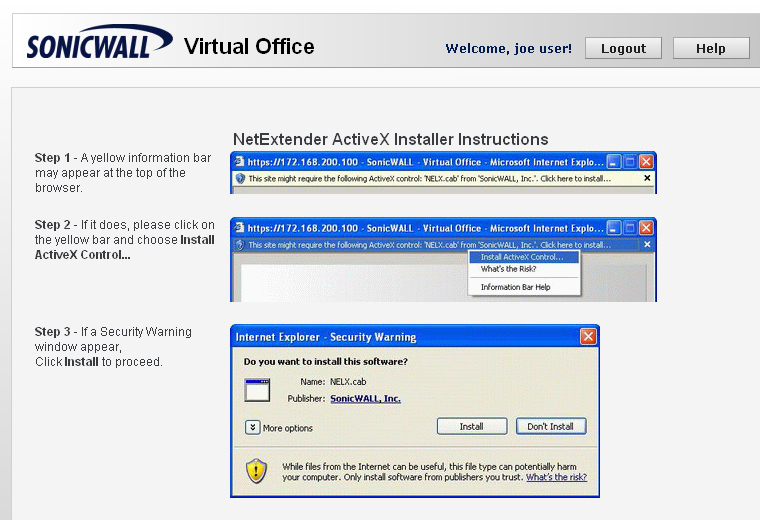Click the shield icon in Step 2 info bar
Screen dimensions: 760x520
click(240, 245)
